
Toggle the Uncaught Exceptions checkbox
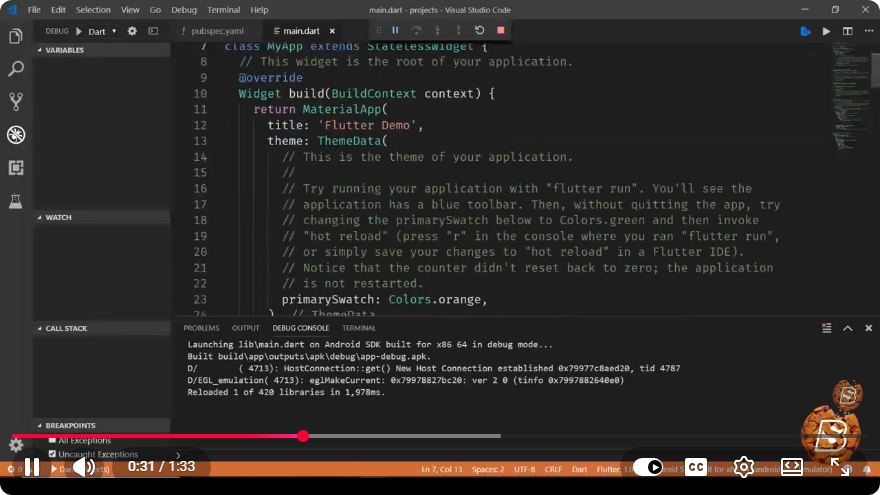click(x=52, y=454)
